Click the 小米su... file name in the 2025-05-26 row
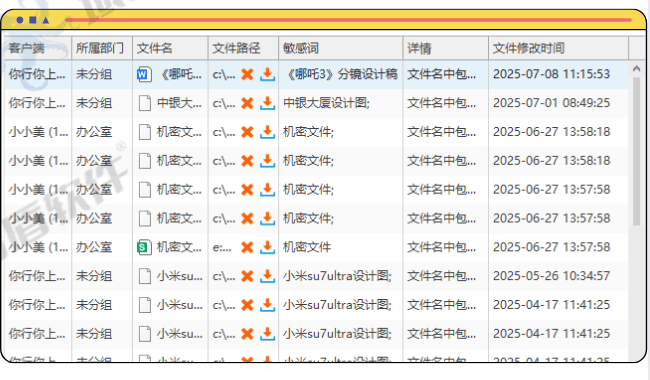 [179, 276]
